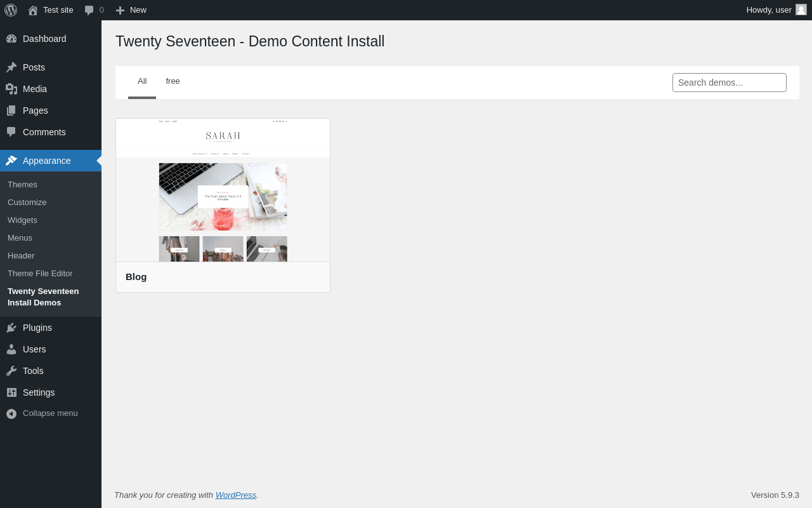Click the Appearance menu label
This screenshot has width=812, height=508.
click(x=47, y=161)
